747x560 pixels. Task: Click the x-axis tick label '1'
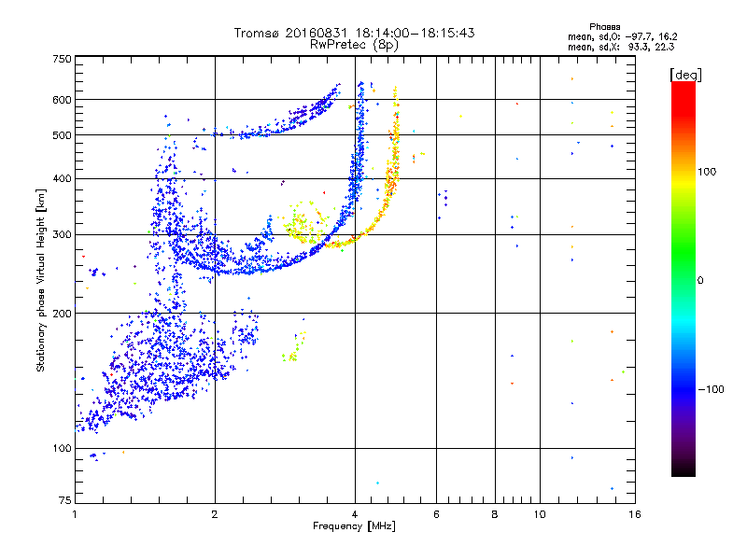point(75,514)
